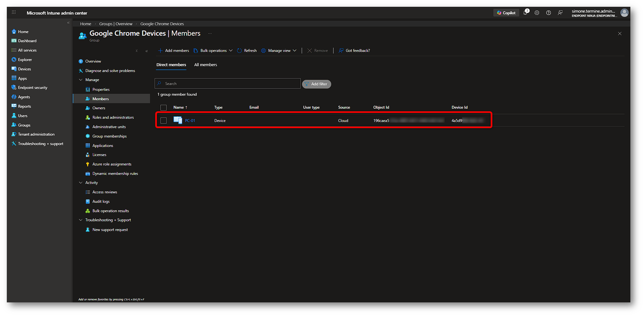Click the Groups | Overview breadcrumb
644x316 pixels.
tap(116, 24)
